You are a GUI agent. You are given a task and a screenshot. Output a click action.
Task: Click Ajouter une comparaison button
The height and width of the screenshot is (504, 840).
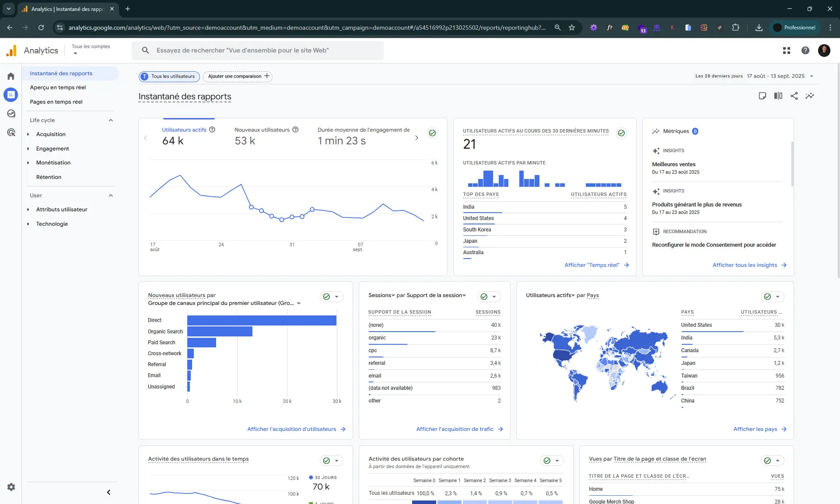pos(238,77)
